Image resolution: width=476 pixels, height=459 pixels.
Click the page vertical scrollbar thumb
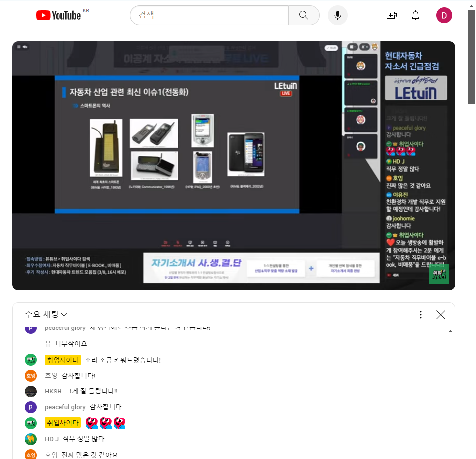(471, 57)
